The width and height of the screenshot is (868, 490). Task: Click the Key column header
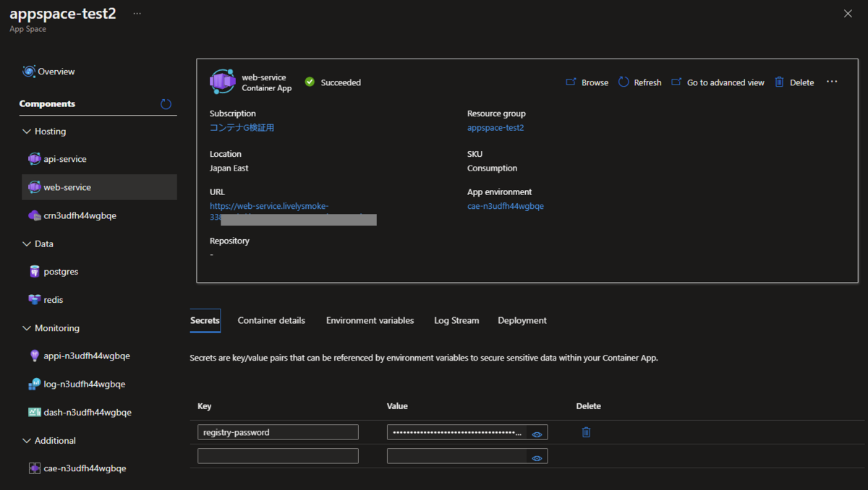[x=204, y=406]
